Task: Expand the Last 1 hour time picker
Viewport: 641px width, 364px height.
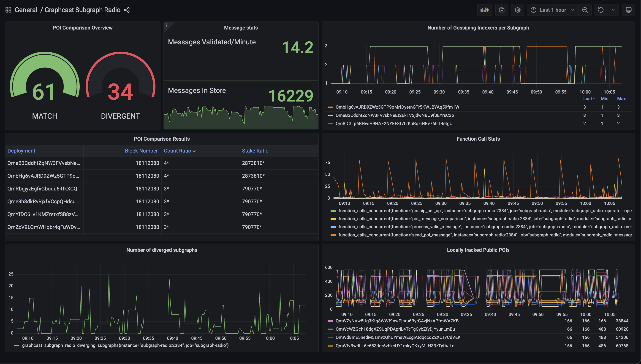Action: tap(552, 9)
